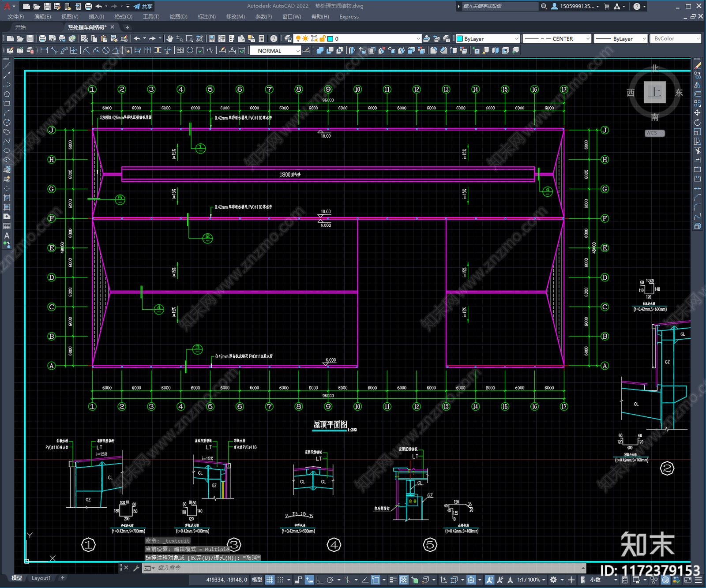Open the 视图(V) menu
The height and width of the screenshot is (588, 706).
(70, 17)
